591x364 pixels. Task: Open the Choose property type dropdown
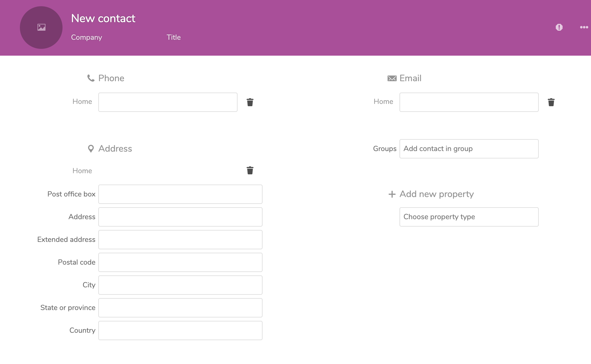click(469, 217)
